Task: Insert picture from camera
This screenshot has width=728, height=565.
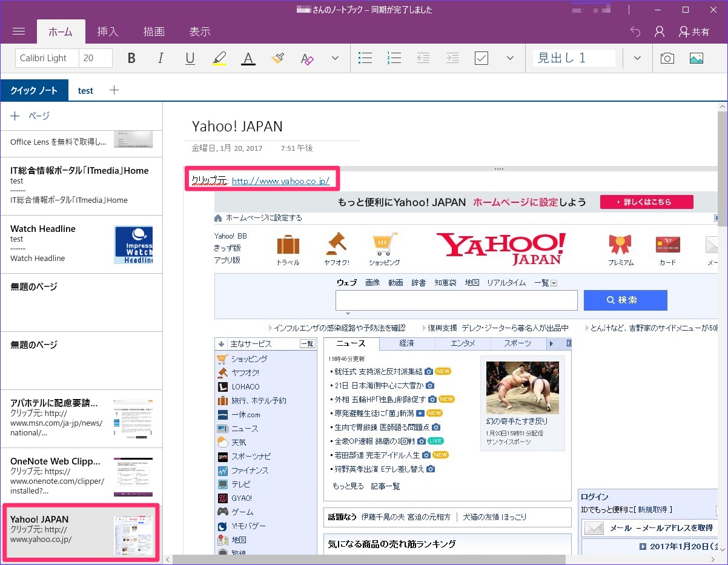Action: (667, 58)
